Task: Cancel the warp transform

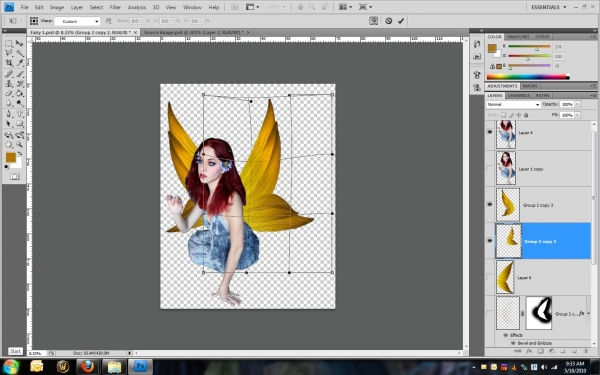Action: tap(388, 21)
